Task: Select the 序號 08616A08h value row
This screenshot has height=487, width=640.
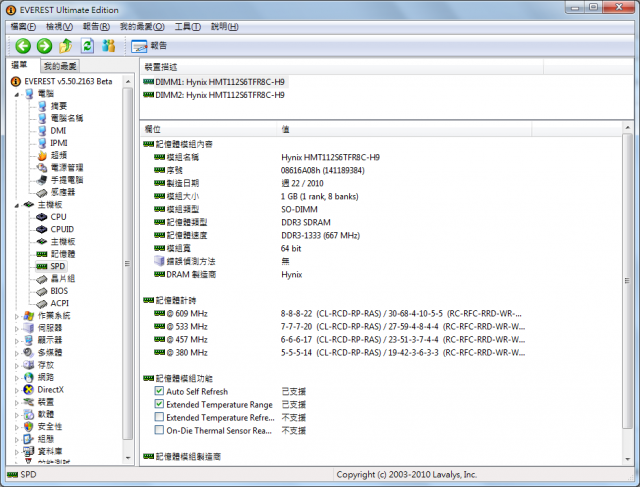Action: click(x=259, y=170)
